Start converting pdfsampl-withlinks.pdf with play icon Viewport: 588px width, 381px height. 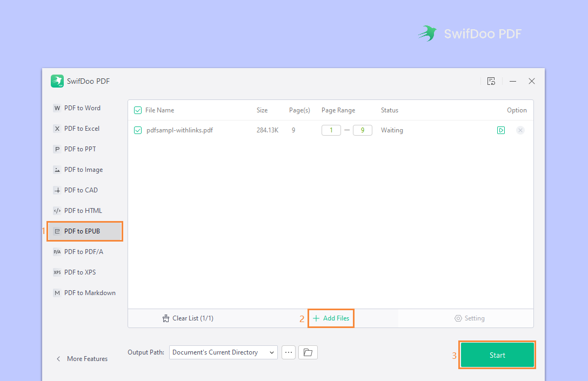click(501, 130)
